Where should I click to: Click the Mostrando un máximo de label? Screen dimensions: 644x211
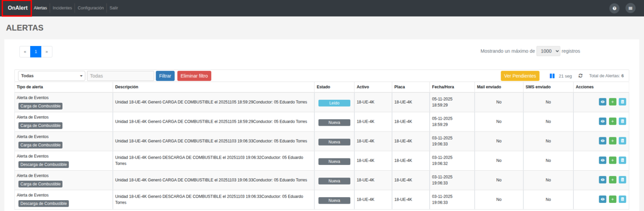508,51
